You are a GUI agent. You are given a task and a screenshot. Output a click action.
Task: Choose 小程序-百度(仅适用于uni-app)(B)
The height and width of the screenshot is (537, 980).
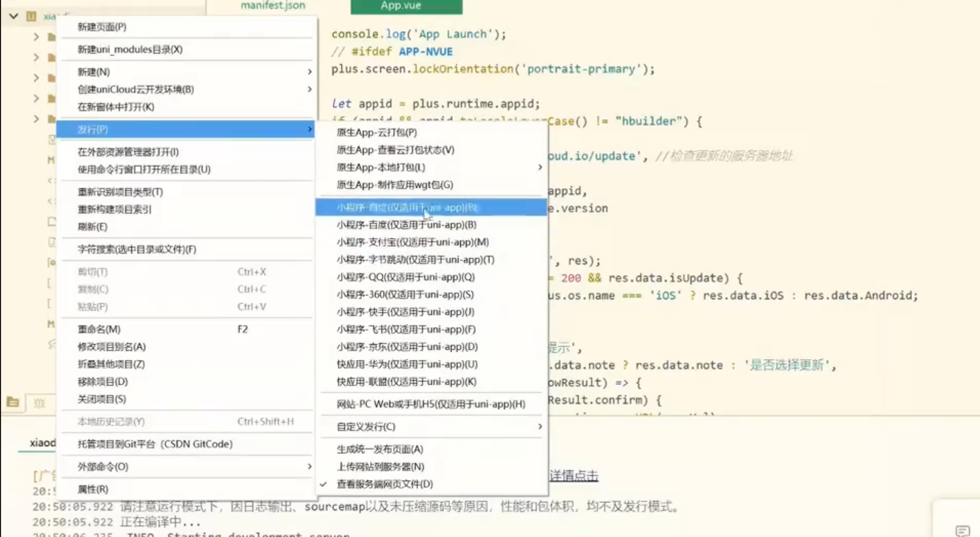432,225
